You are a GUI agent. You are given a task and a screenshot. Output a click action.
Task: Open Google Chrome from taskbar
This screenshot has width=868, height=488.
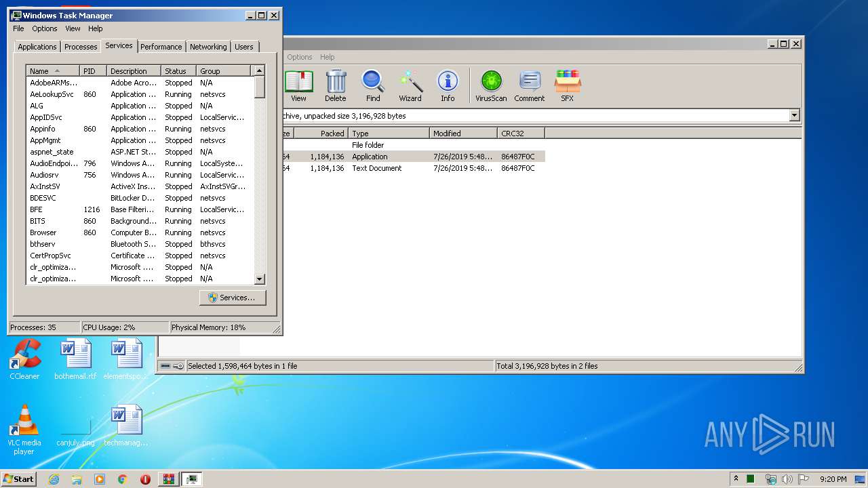click(x=123, y=479)
